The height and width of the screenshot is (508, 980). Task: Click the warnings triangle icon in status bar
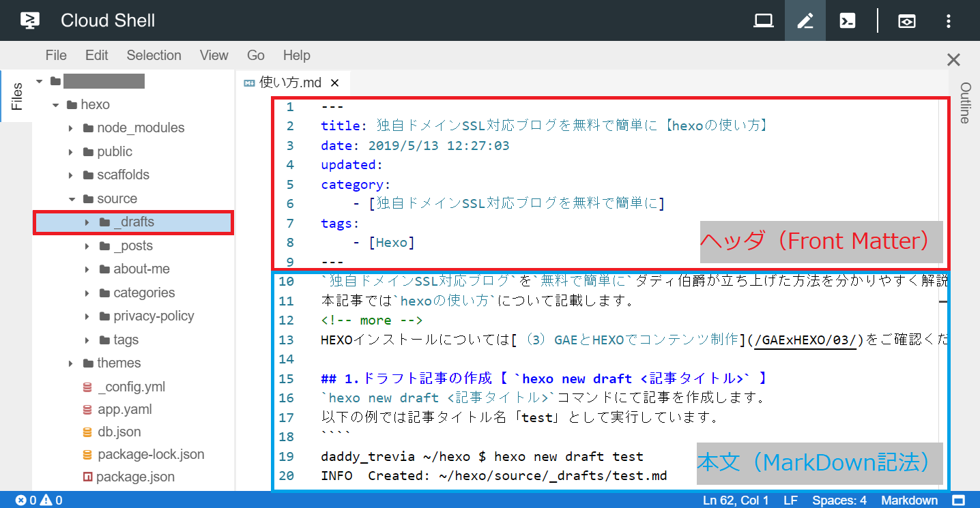click(46, 500)
